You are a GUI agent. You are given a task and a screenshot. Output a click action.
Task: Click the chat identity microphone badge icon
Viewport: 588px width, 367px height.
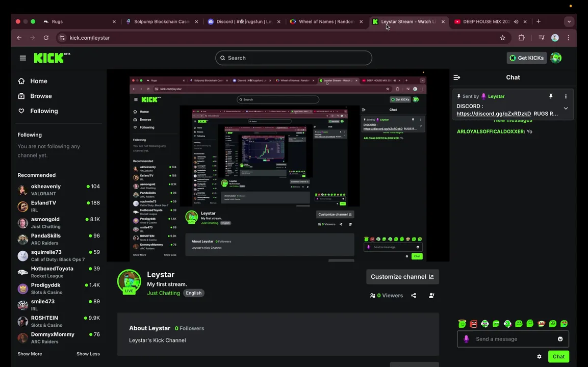(x=466, y=339)
